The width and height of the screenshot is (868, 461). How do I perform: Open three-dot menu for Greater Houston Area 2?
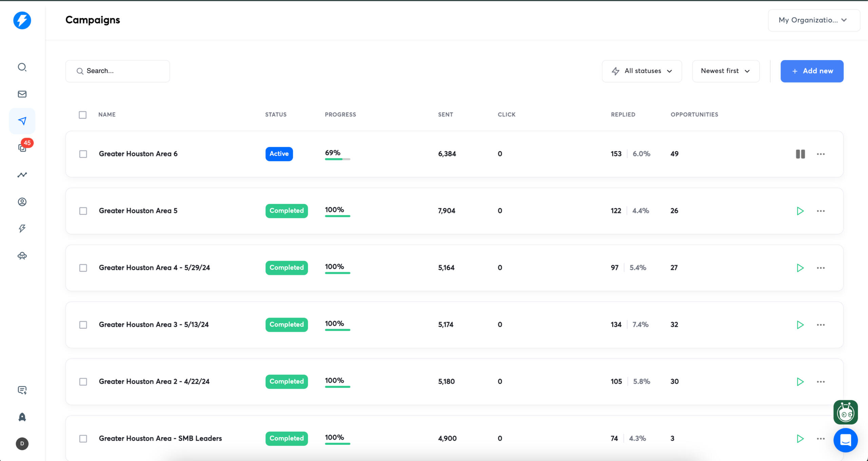click(x=821, y=382)
